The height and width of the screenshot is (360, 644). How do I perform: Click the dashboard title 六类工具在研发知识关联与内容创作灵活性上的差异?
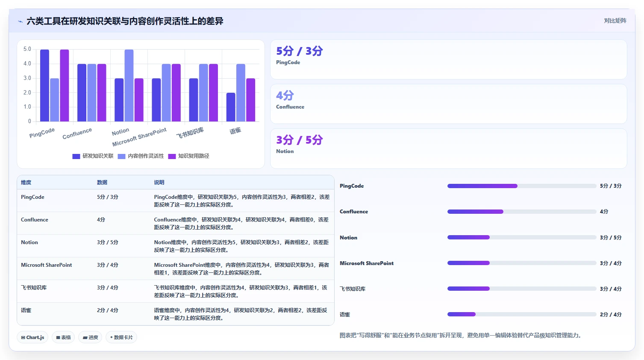pyautogui.click(x=125, y=21)
